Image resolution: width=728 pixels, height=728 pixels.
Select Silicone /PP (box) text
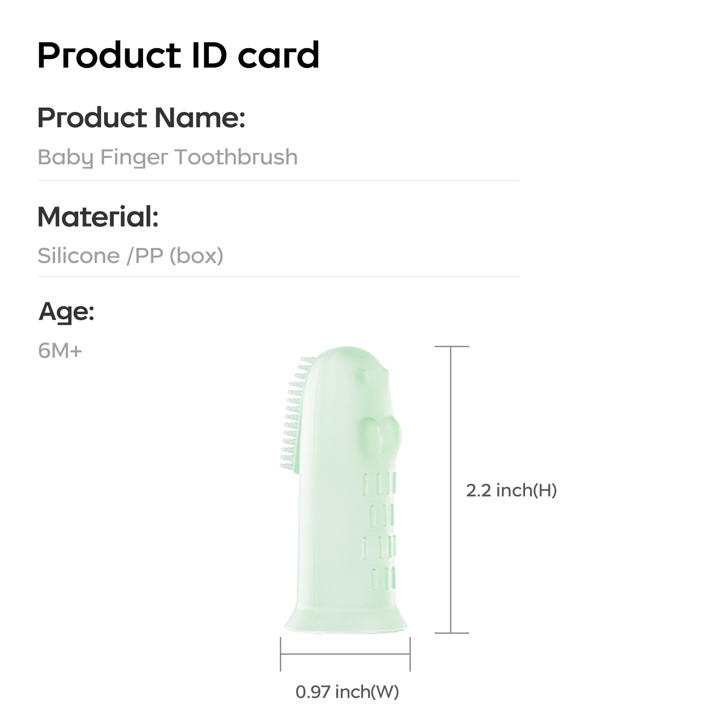[x=130, y=256]
